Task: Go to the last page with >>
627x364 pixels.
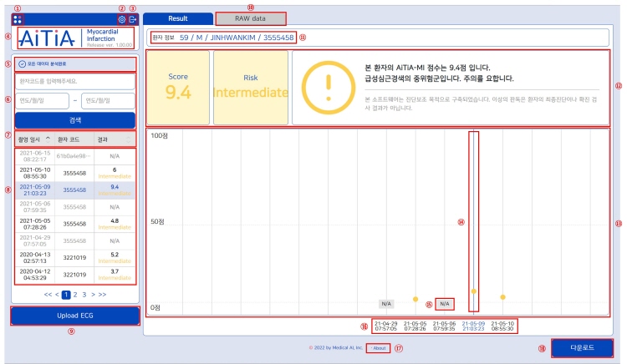Action: [x=103, y=296]
